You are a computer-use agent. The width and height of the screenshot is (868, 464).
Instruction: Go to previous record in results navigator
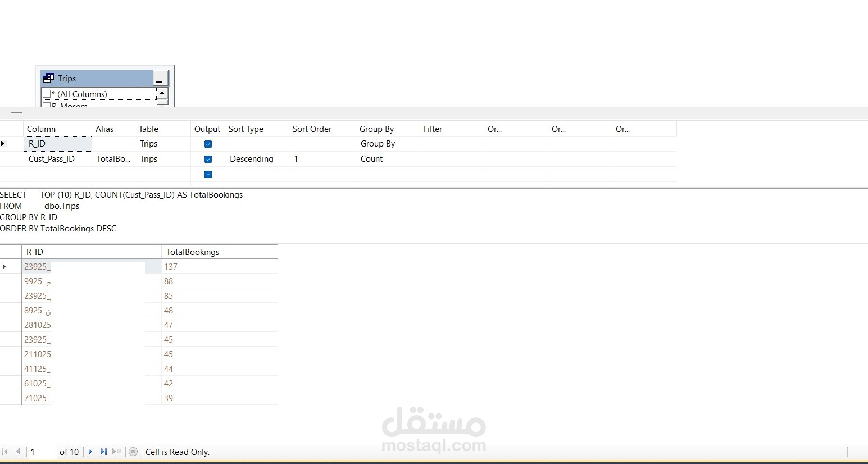tap(18, 452)
